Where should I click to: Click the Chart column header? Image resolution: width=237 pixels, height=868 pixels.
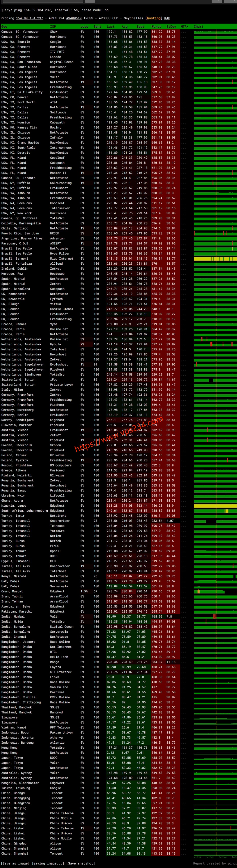(x=199, y=27)
